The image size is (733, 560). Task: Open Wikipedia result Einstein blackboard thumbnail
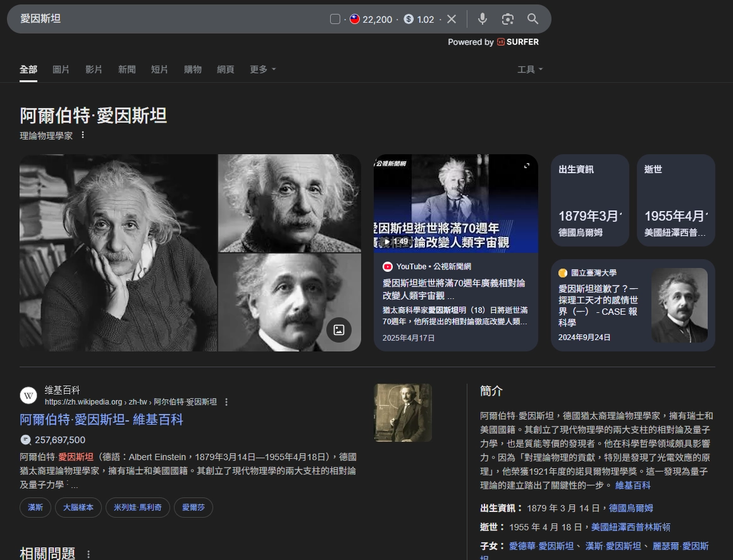tap(403, 412)
